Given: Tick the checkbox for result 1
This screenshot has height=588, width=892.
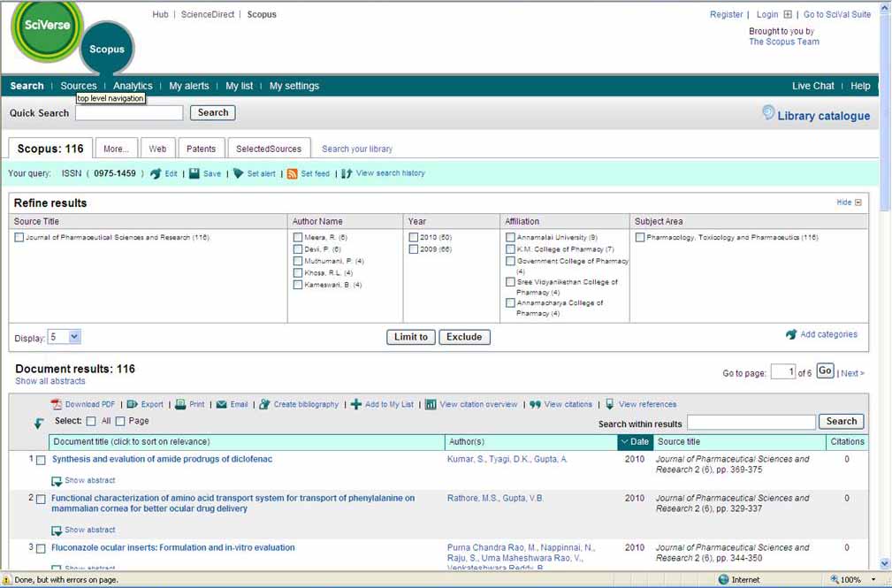Looking at the screenshot, I should tap(41, 461).
